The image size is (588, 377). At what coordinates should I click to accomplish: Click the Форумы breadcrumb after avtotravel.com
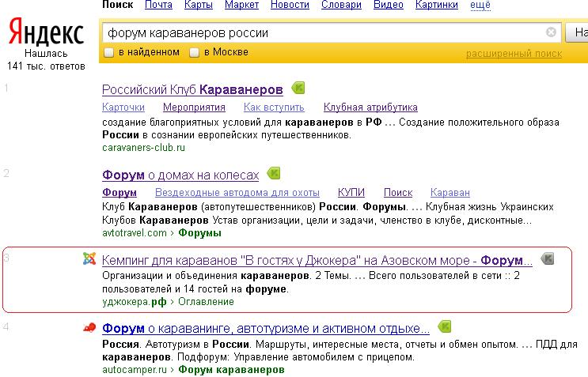(200, 233)
